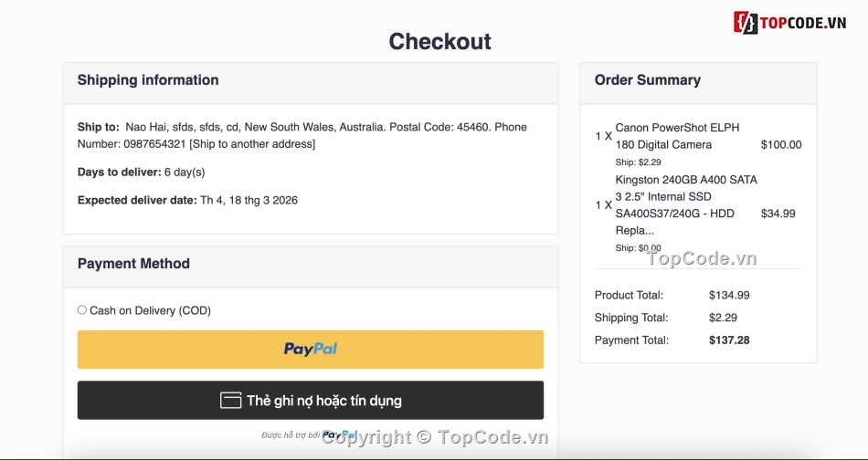Screen dimensions: 868x460
Task: Choose Thẻ ghi nợ hoặc tín dụng button
Action: (323, 400)
